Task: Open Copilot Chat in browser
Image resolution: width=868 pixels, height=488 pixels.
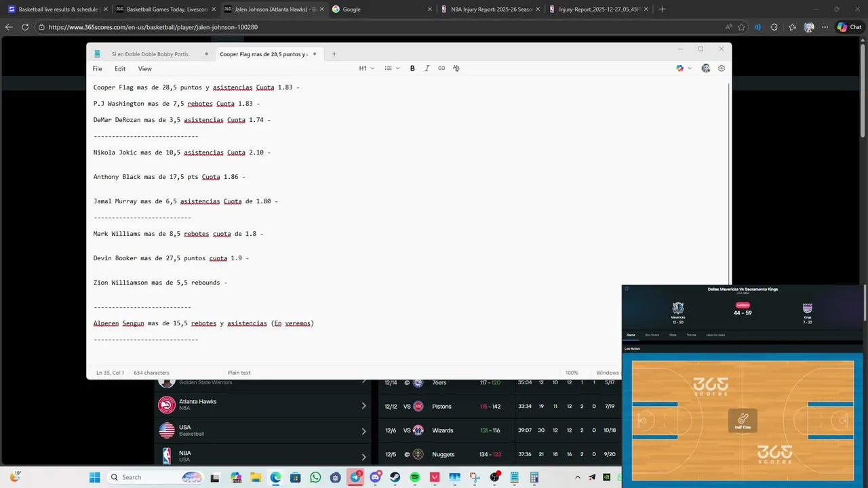Action: pos(850,27)
